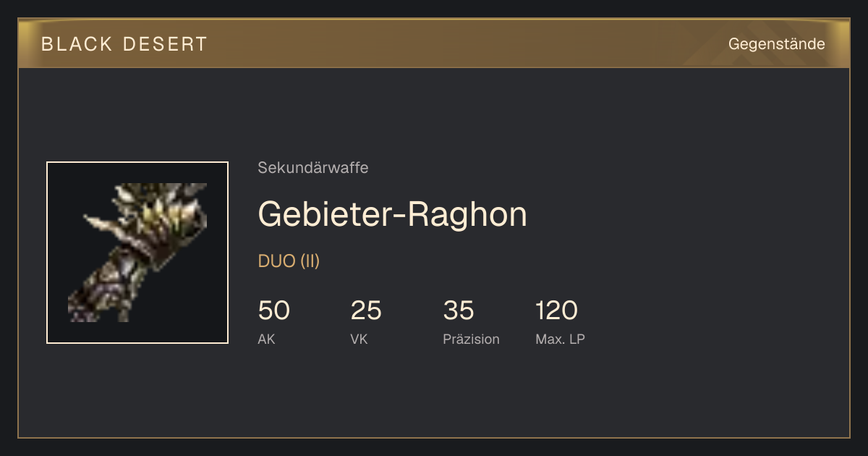This screenshot has height=456, width=868.
Task: Click the Gebieter-Raghon gauntlet item icon
Action: [x=137, y=253]
